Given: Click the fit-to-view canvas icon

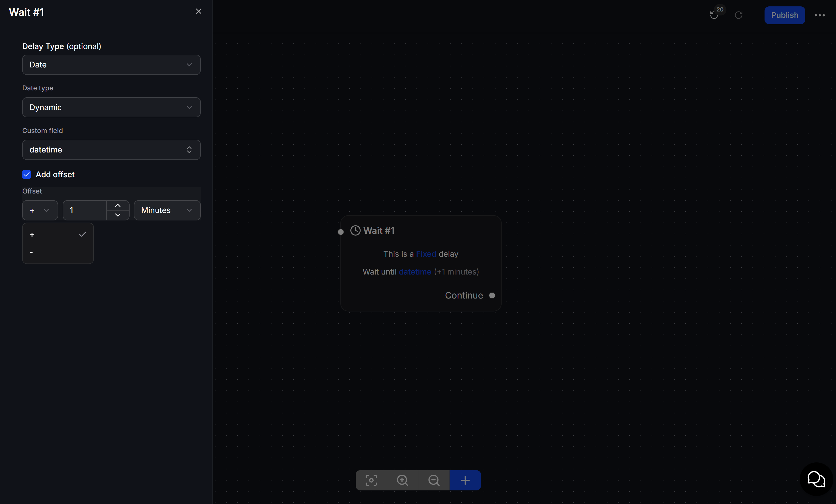Looking at the screenshot, I should (371, 480).
